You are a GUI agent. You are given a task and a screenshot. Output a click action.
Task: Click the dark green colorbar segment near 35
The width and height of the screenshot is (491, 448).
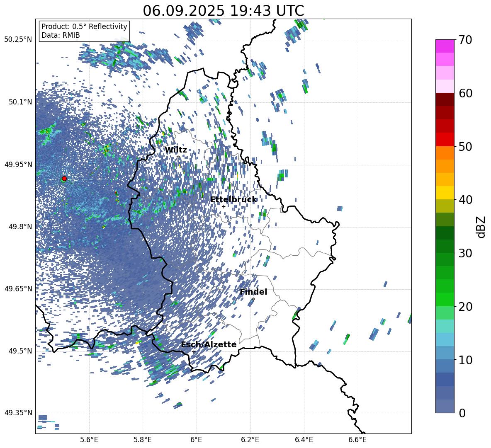pos(445,232)
